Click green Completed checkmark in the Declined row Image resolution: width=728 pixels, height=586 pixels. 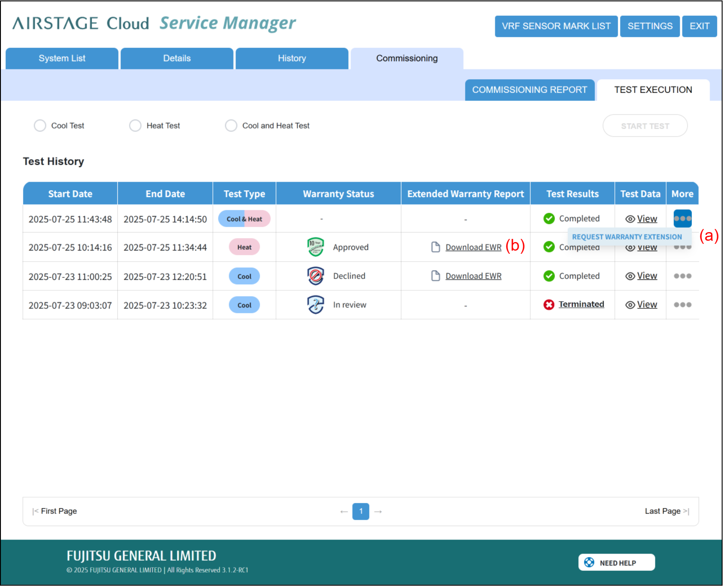click(x=548, y=276)
